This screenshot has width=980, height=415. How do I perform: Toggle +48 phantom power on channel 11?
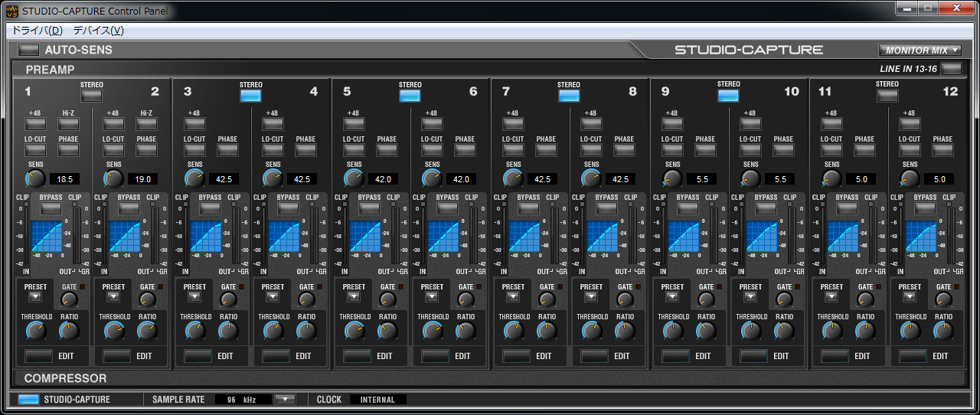831,123
